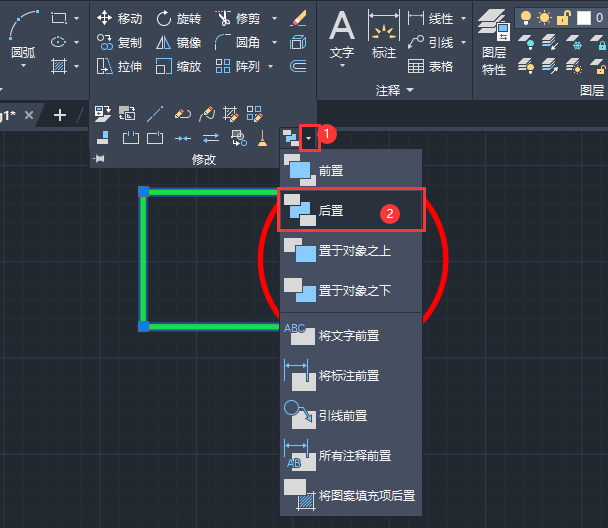This screenshot has width=608, height=528.
Task: Open the Trim (修剪) dropdown arrow
Action: click(275, 18)
